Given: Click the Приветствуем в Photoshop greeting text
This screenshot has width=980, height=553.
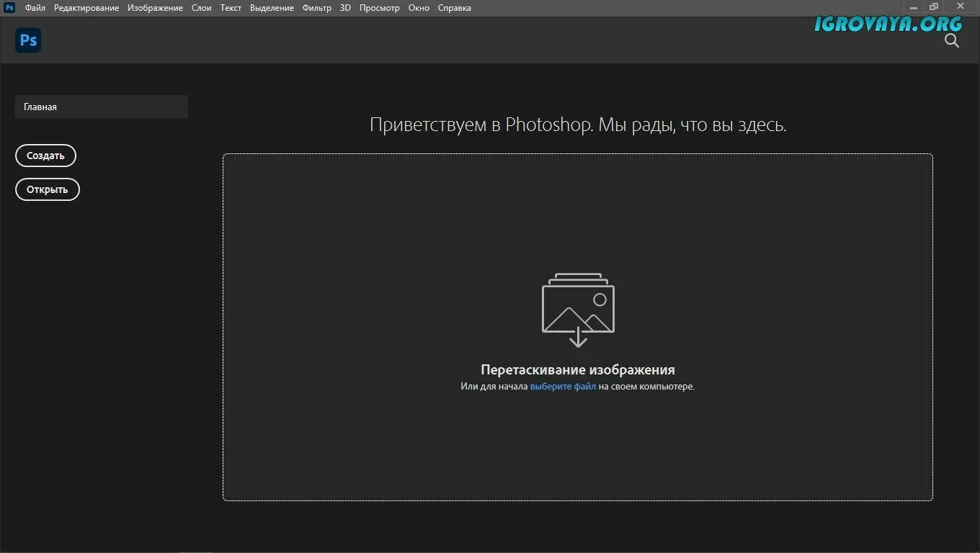Looking at the screenshot, I should [578, 125].
